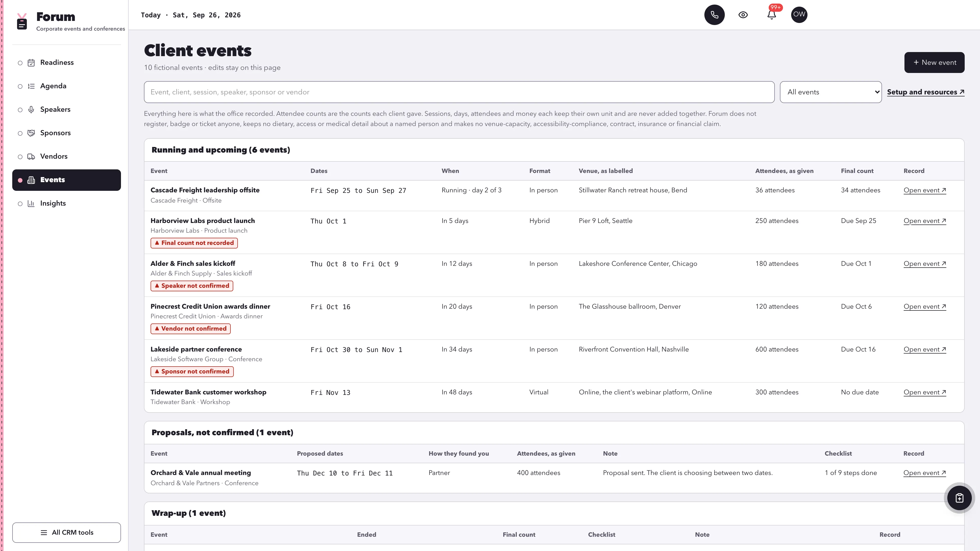Click the phone call icon button
This screenshot has width=980, height=551.
[714, 15]
